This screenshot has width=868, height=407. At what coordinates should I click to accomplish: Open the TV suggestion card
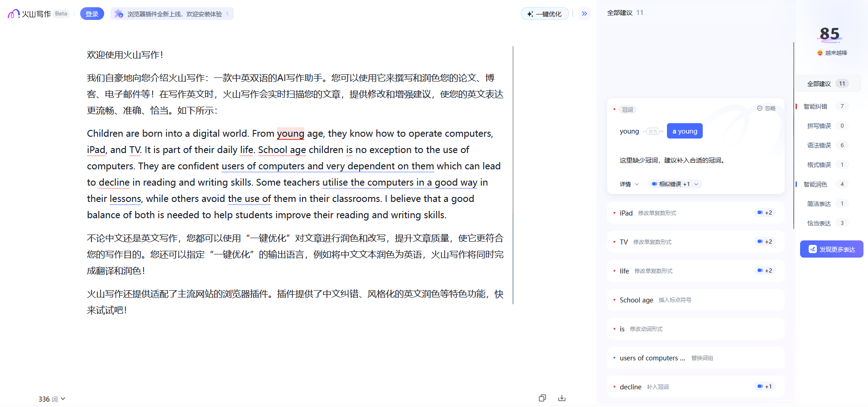695,242
